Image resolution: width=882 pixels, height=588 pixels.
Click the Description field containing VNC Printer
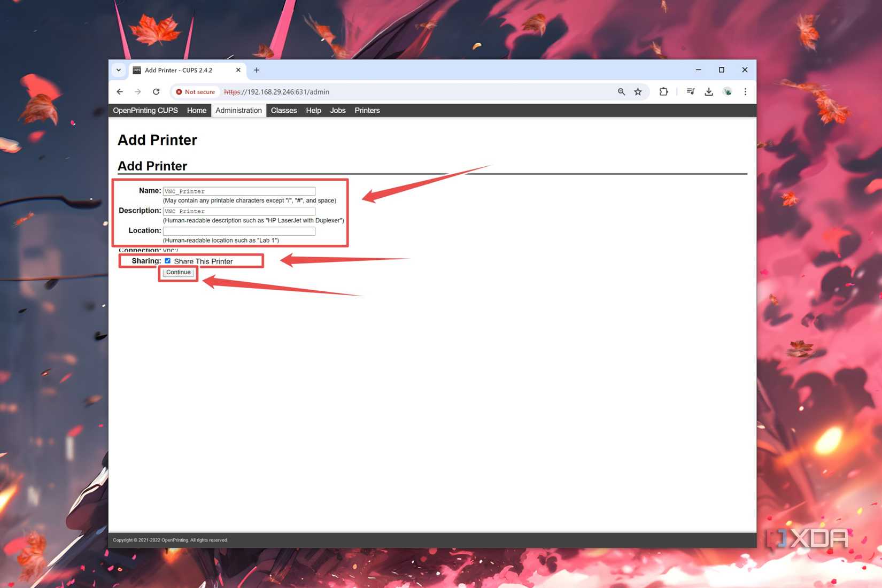[x=239, y=211]
